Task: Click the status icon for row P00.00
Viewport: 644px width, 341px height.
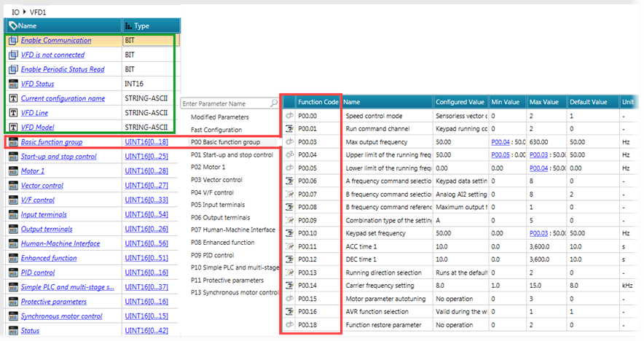Action: pyautogui.click(x=289, y=116)
